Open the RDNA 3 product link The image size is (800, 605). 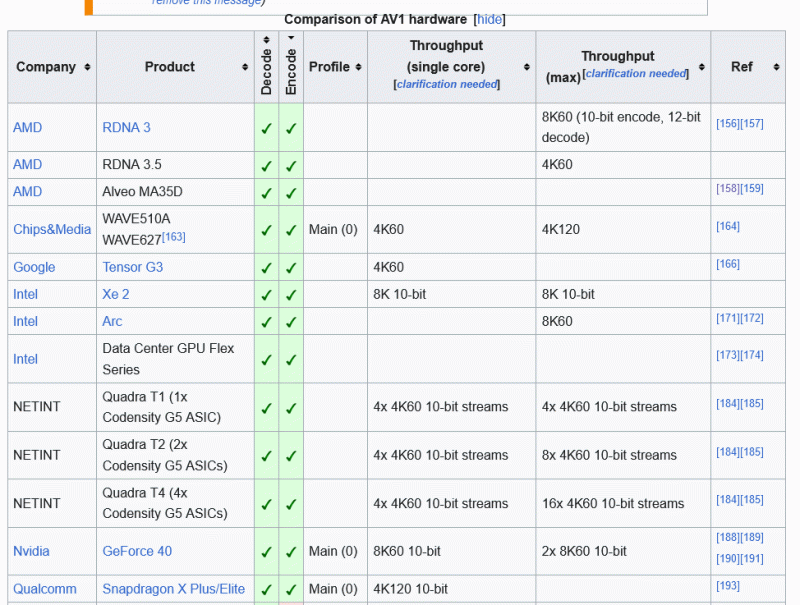(127, 128)
